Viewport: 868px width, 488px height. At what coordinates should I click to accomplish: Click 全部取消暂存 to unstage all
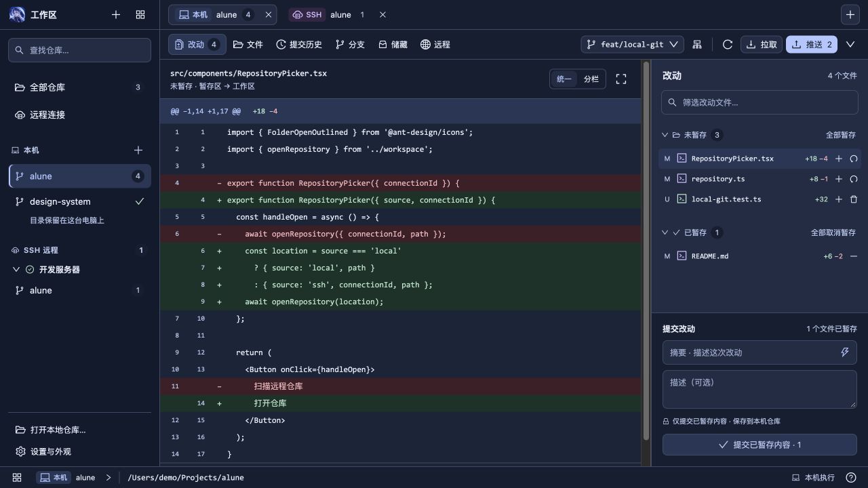[x=833, y=232]
